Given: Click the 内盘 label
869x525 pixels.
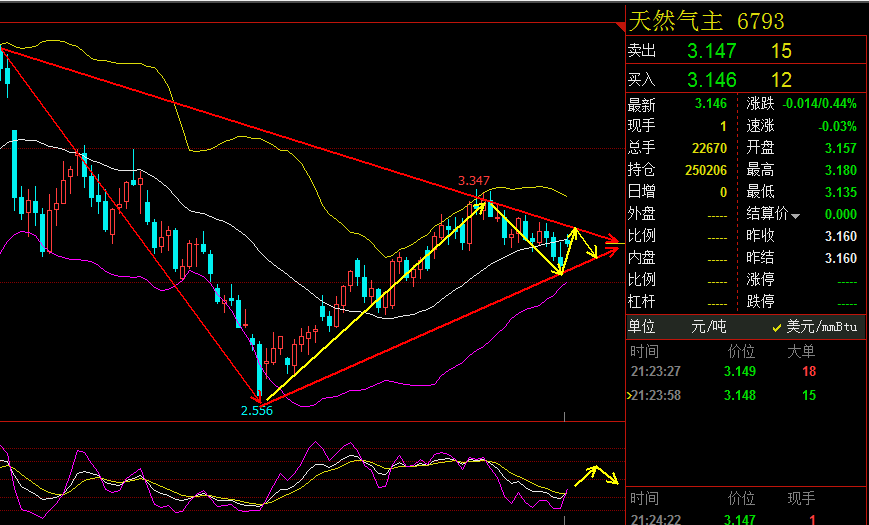Looking at the screenshot, I should pyautogui.click(x=641, y=258).
